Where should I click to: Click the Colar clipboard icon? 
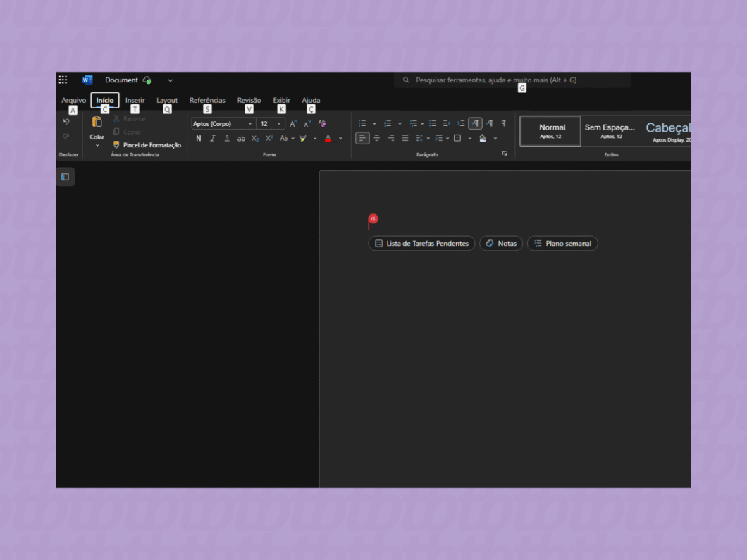click(97, 123)
